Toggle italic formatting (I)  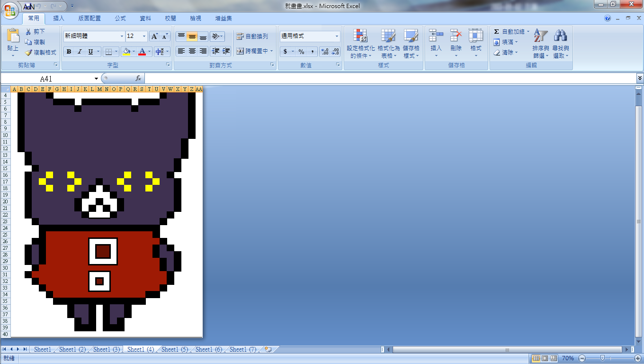[x=80, y=52]
